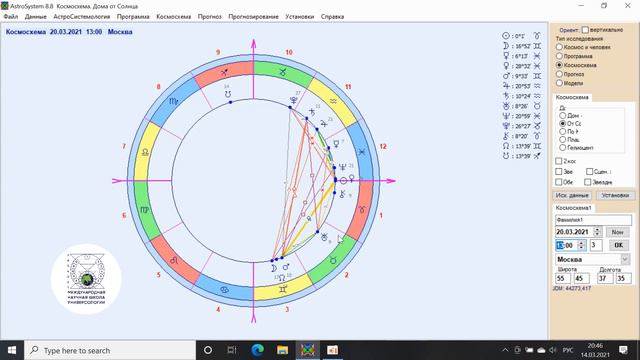Open the 'Справка' menu
Viewport: 640px width, 360px height.
coord(332,17)
